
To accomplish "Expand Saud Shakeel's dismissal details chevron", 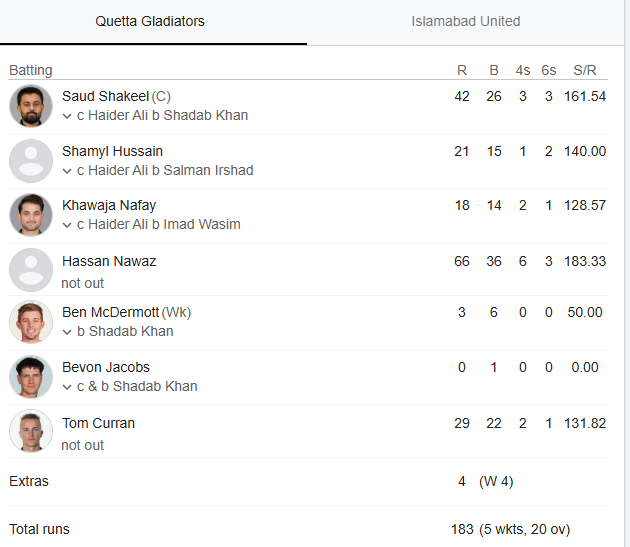I will tap(67, 116).
